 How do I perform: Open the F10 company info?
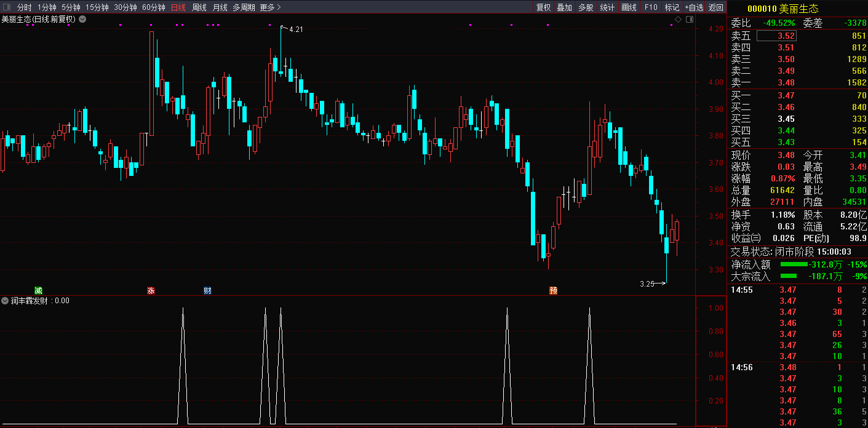tap(651, 7)
